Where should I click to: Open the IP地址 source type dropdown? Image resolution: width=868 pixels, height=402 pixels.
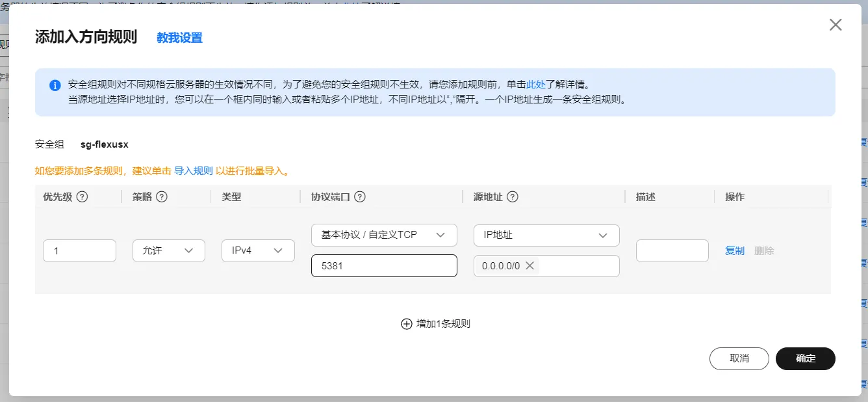click(546, 235)
